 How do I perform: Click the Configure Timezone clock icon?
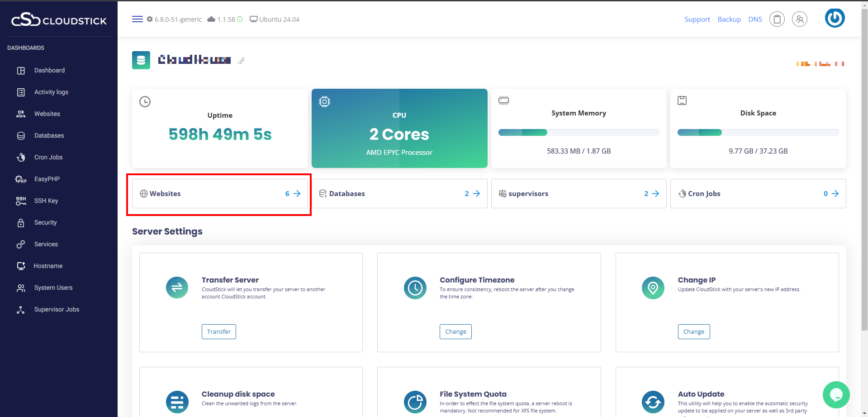tap(415, 288)
